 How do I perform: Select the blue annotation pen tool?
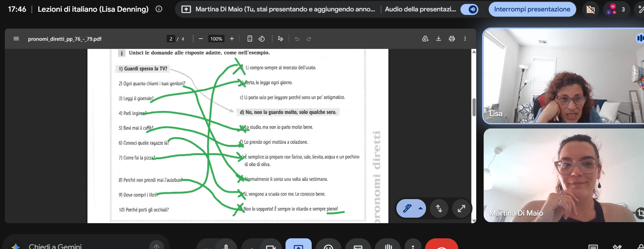pos(407,208)
